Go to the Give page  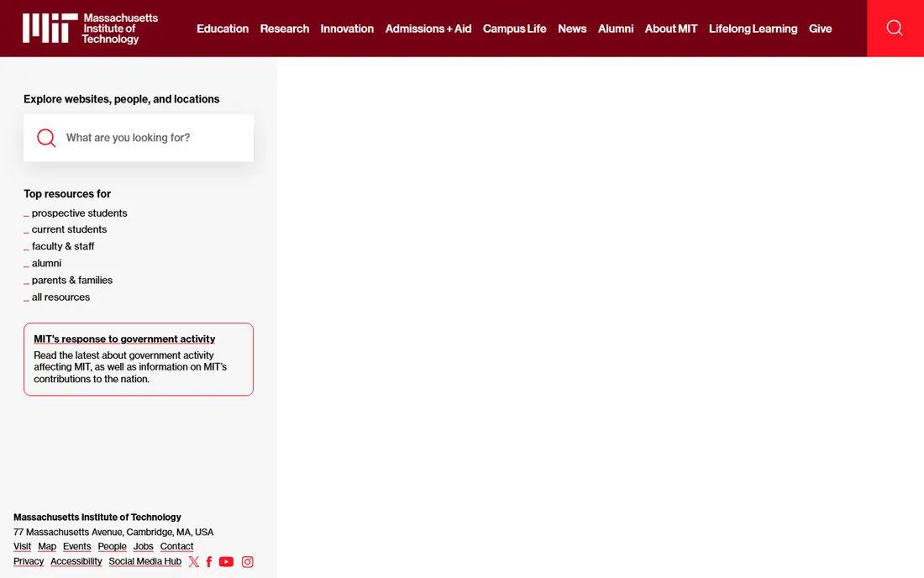[x=821, y=29]
